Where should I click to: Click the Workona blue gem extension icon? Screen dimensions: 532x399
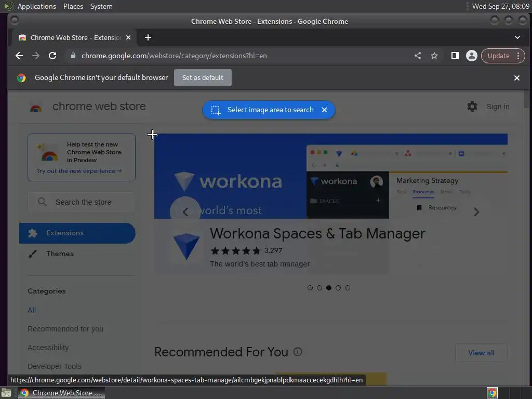pyautogui.click(x=187, y=247)
